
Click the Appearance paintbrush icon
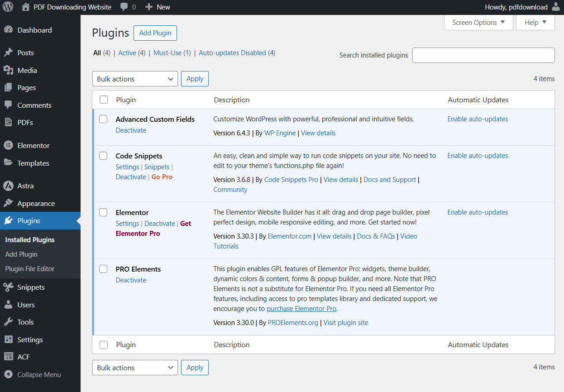point(8,203)
